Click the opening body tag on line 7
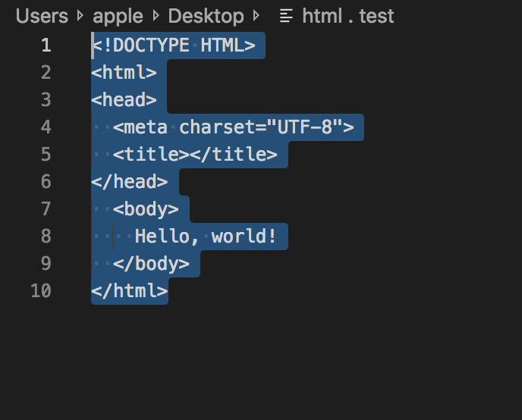Image resolution: width=522 pixels, height=420 pixels. [146, 209]
